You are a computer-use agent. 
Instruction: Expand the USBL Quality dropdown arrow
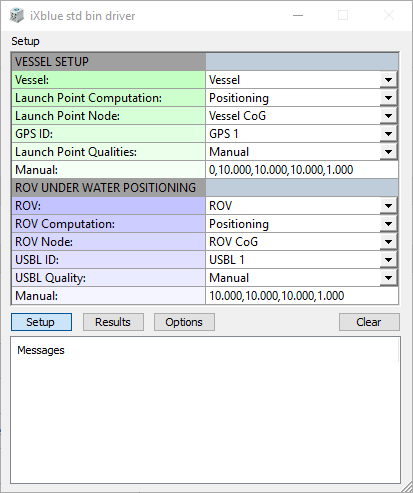(x=388, y=278)
